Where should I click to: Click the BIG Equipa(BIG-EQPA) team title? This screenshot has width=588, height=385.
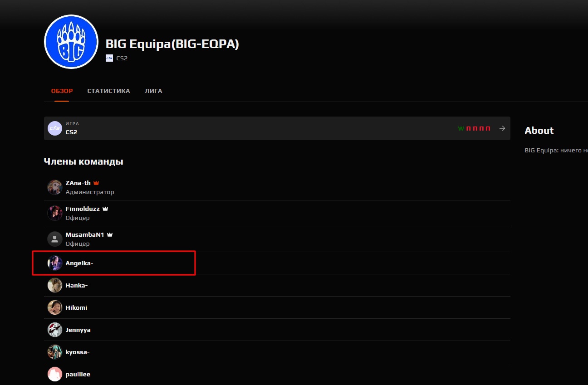coord(172,44)
